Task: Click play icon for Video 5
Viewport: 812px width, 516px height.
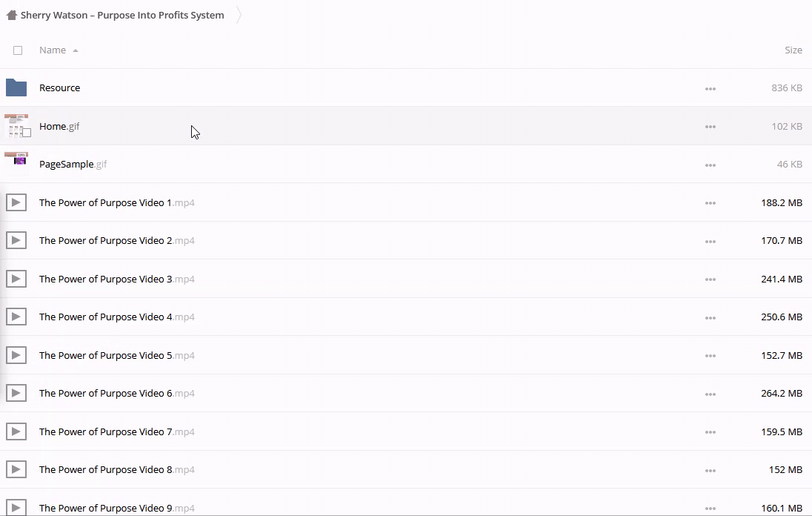Action: tap(16, 355)
